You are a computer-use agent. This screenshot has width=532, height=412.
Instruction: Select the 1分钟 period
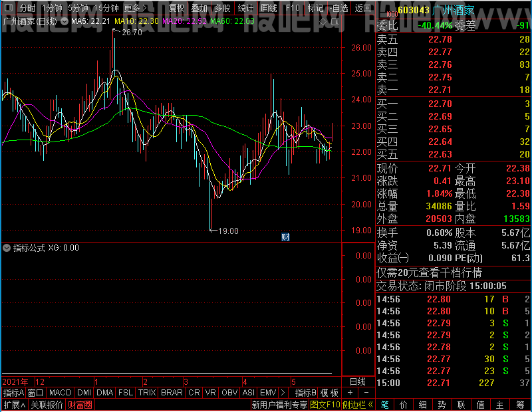(x=52, y=8)
